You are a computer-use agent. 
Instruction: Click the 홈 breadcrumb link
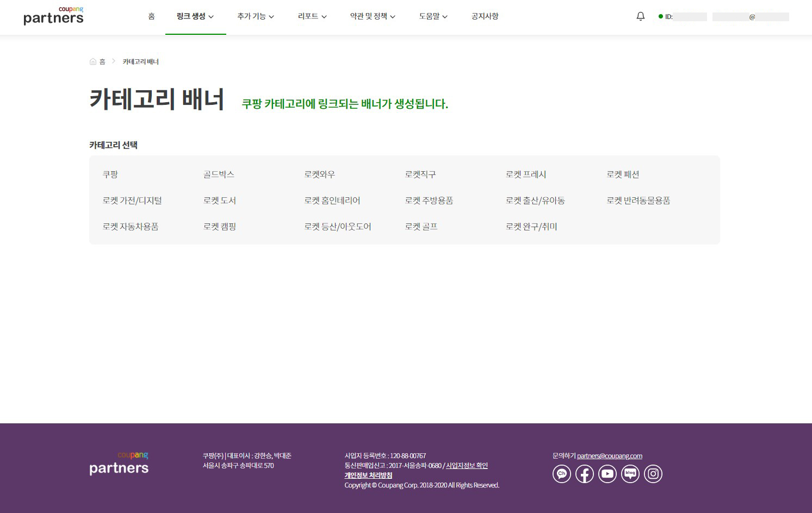102,61
